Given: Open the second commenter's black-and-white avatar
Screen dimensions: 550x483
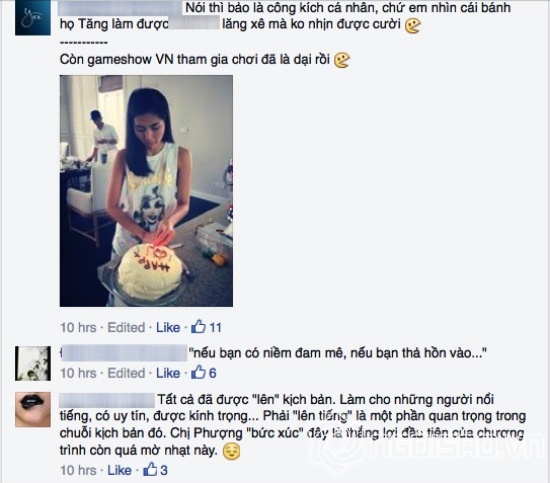Looking at the screenshot, I should tap(33, 363).
